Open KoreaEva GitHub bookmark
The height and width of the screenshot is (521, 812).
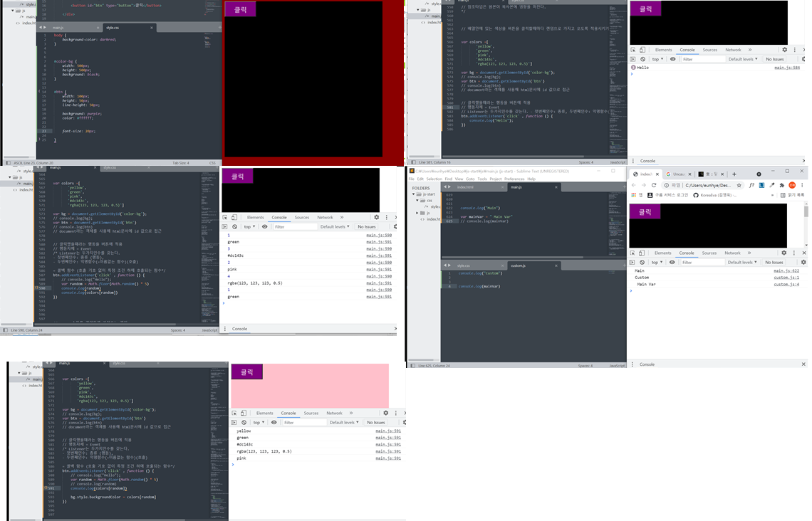714,195
